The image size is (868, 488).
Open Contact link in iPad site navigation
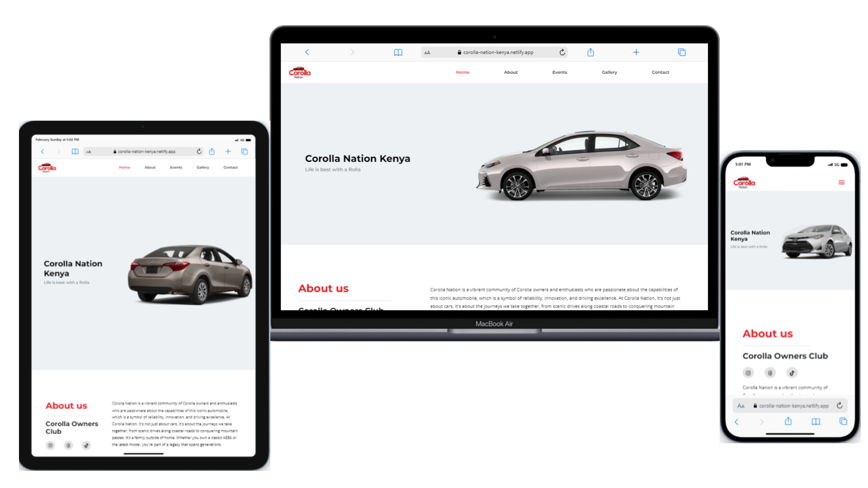[231, 167]
